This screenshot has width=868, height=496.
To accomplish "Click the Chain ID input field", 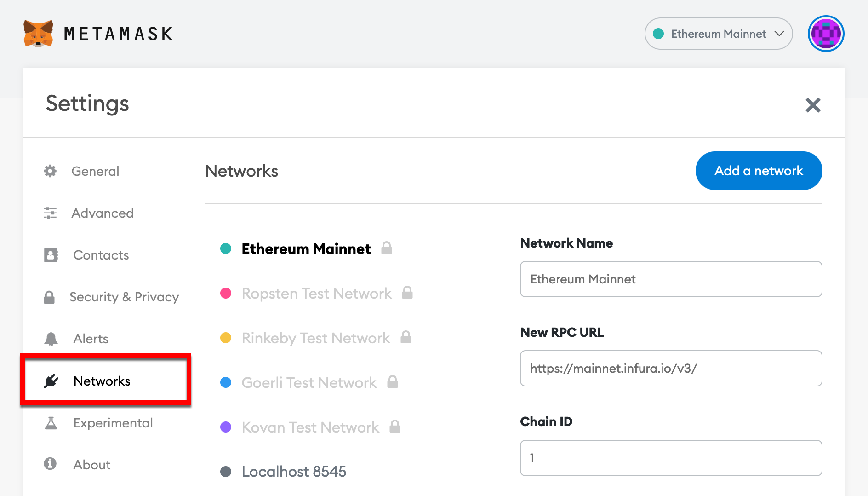I will [x=671, y=458].
